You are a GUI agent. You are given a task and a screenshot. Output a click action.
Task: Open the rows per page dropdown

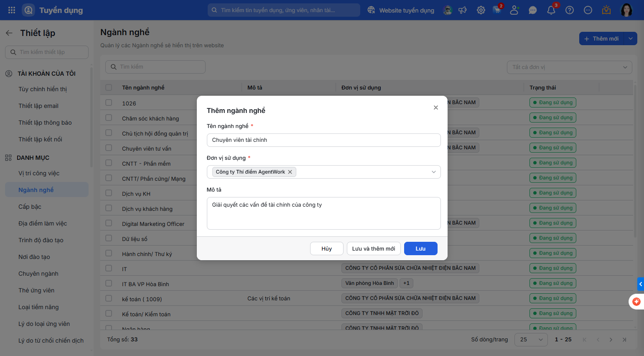pos(531,340)
